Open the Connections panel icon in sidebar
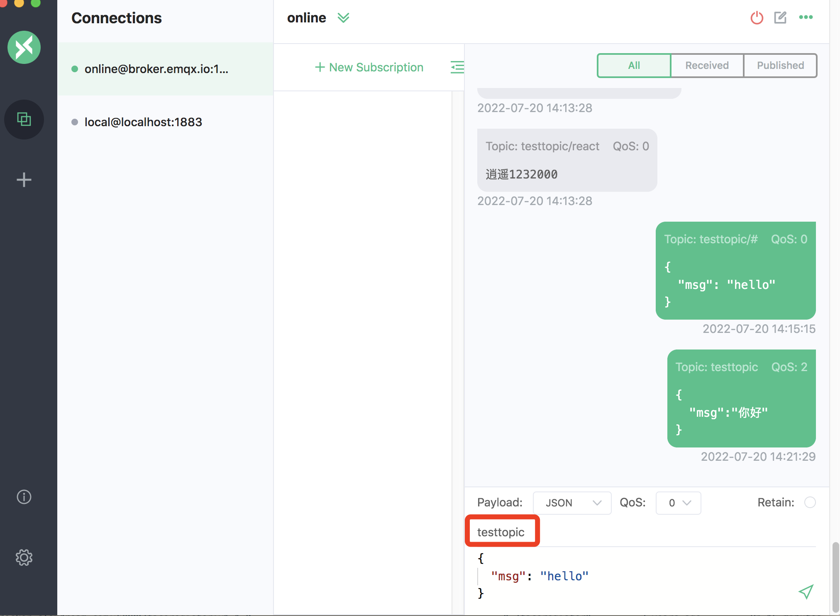This screenshot has height=616, width=840. (24, 120)
